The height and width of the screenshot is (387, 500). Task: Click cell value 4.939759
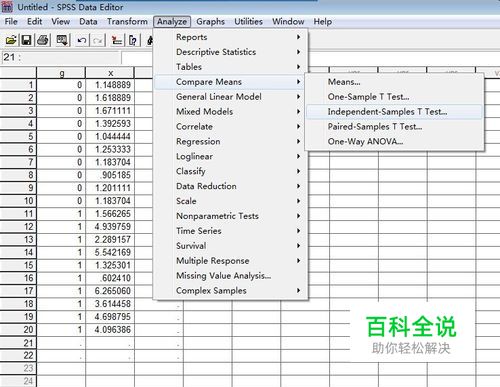[110, 227]
